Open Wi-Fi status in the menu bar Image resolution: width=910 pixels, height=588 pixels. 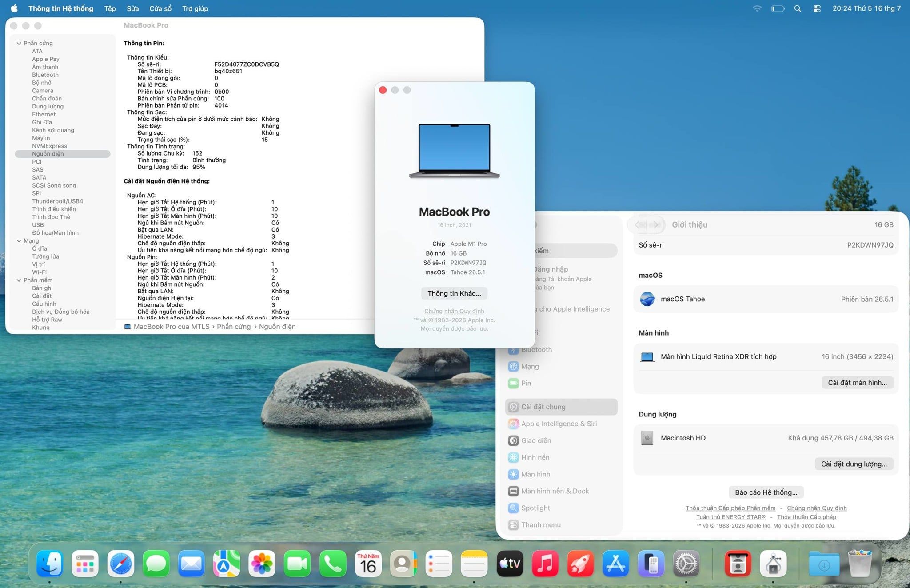pos(757,8)
